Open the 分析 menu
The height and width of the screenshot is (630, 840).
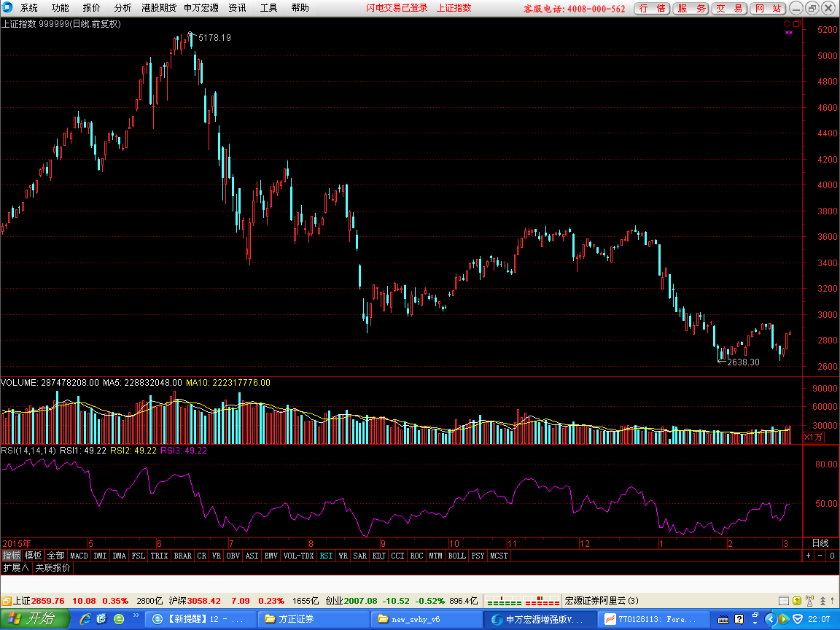point(122,8)
